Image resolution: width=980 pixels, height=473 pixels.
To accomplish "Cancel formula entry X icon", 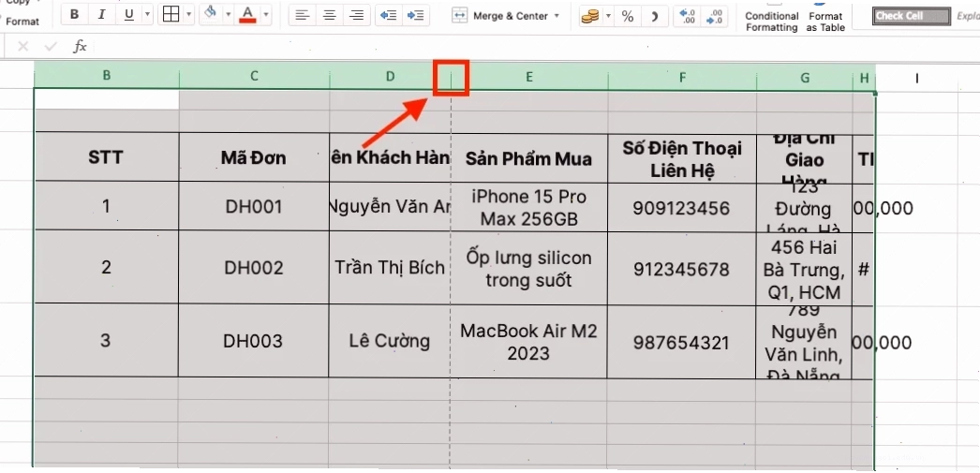I will (x=23, y=46).
